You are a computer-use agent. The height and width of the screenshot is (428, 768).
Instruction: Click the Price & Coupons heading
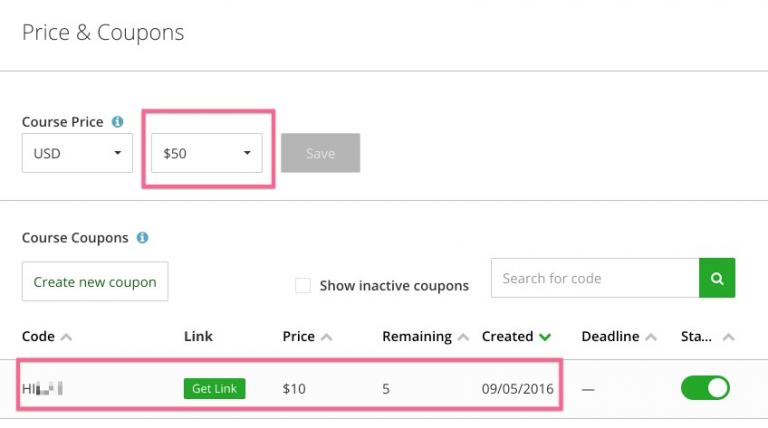[103, 33]
